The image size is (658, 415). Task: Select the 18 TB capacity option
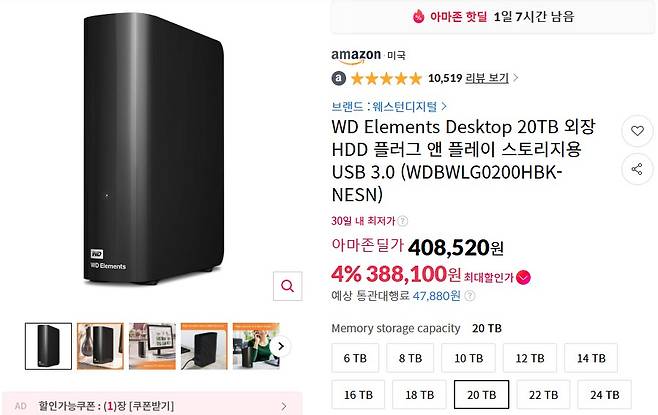tap(419, 394)
